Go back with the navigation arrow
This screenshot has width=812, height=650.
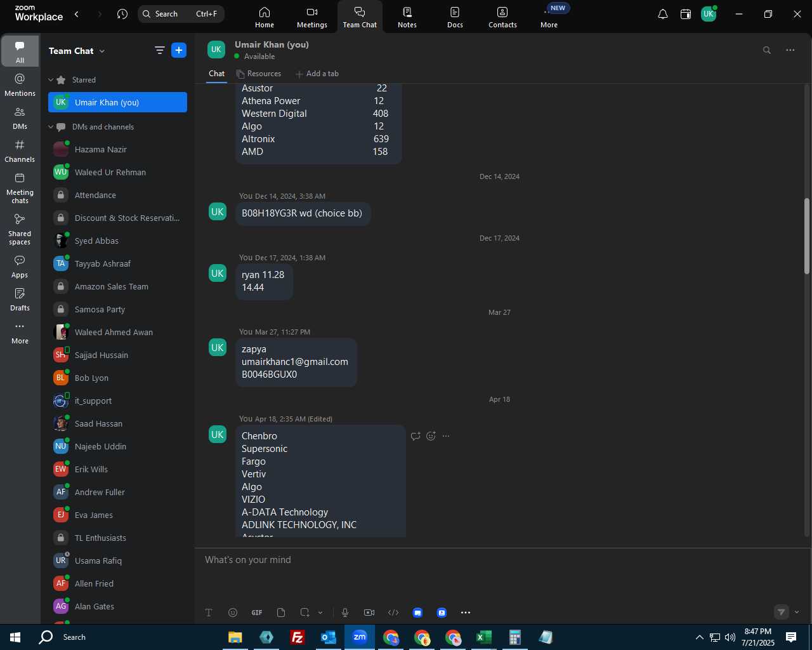tap(77, 14)
